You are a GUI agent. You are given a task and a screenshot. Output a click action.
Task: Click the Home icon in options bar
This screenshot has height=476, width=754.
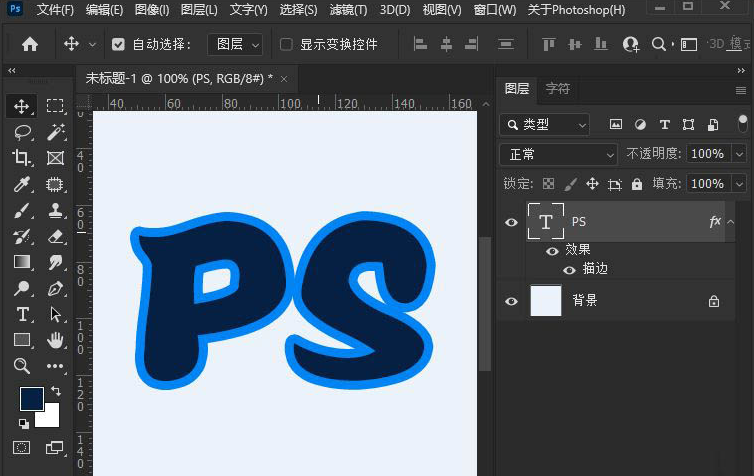click(x=30, y=44)
